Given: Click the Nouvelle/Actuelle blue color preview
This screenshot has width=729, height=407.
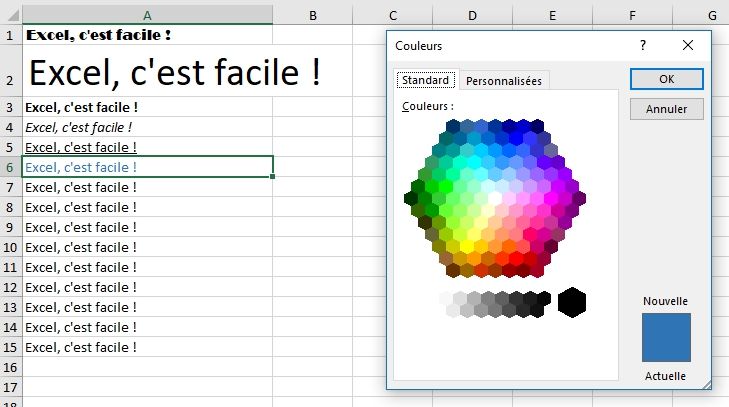Looking at the screenshot, I should click(666, 337).
